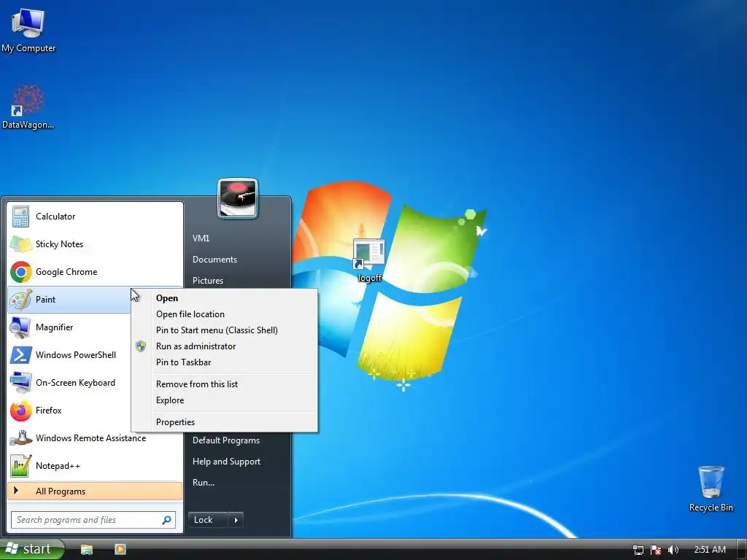747x560 pixels.
Task: Launch Windows PowerShell icon
Action: pos(20,355)
